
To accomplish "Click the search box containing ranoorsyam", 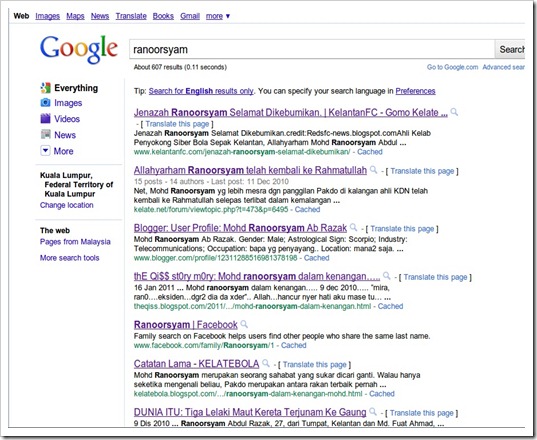I will [312, 49].
